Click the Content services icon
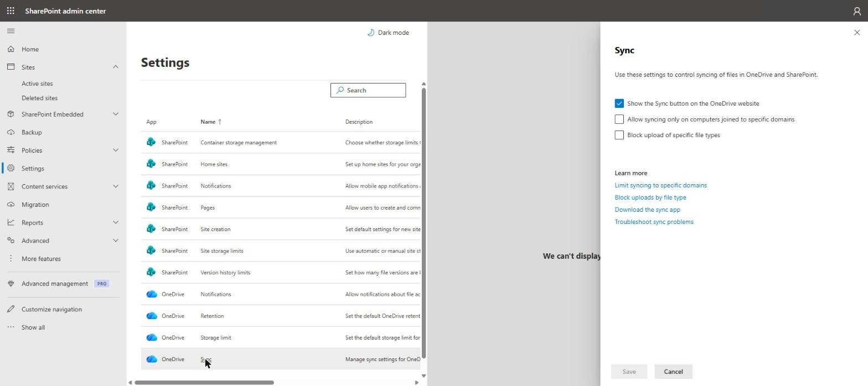868x386 pixels. click(x=11, y=186)
